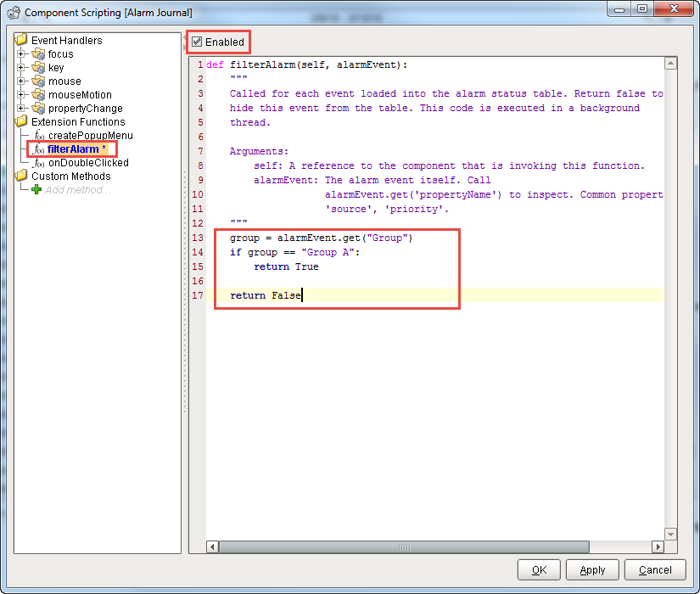700x594 pixels.
Task: Click the def filterAlarm line
Action: tap(306, 64)
